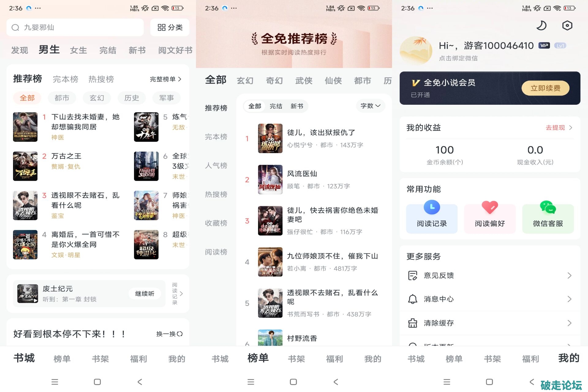The image size is (588, 392).
Task: Open 意见反馈 feedback icon
Action: pos(413,276)
